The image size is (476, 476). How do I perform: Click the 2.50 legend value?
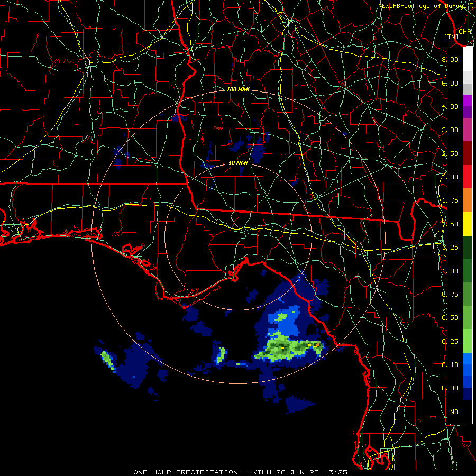tap(450, 153)
